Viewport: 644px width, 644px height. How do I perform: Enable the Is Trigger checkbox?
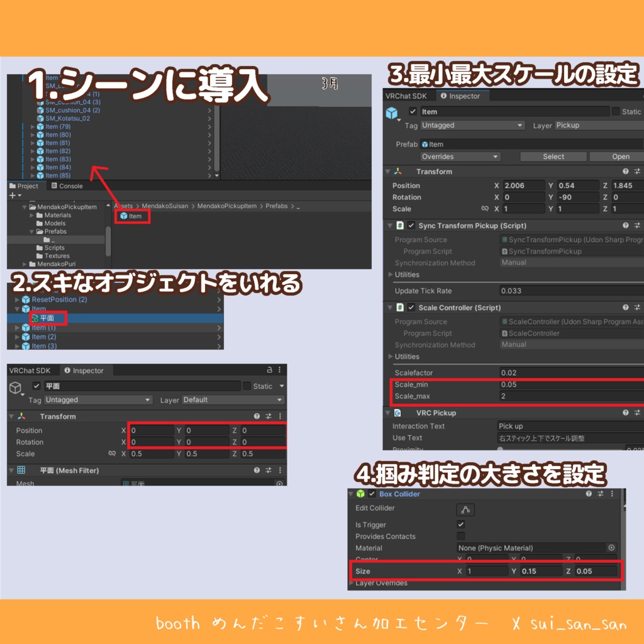tap(461, 525)
